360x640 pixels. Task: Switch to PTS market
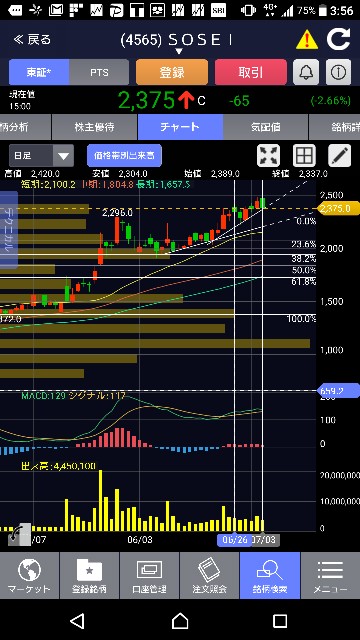[x=99, y=72]
